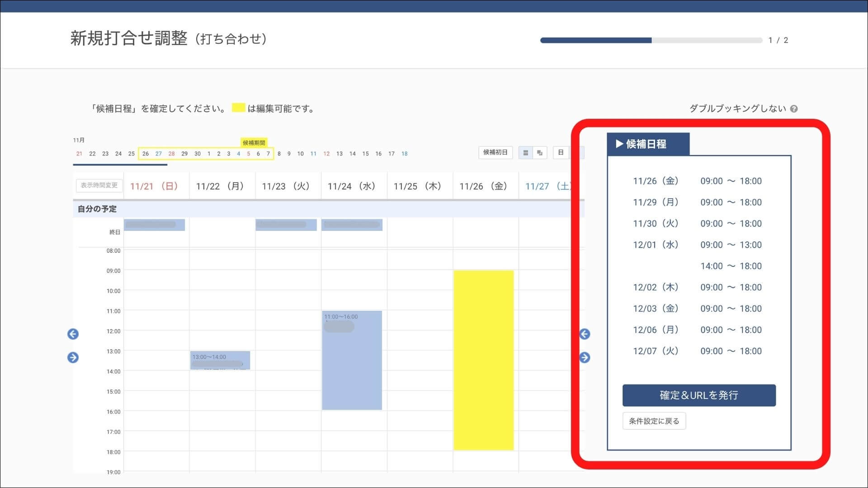Click the right-side next arrow icon

[x=585, y=357]
